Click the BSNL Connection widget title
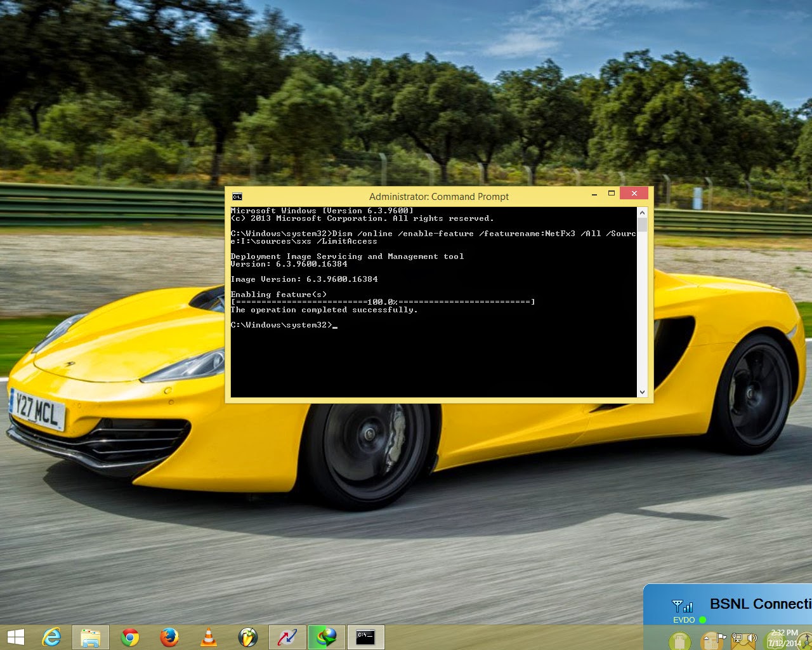Viewport: 812px width, 650px height. (761, 604)
